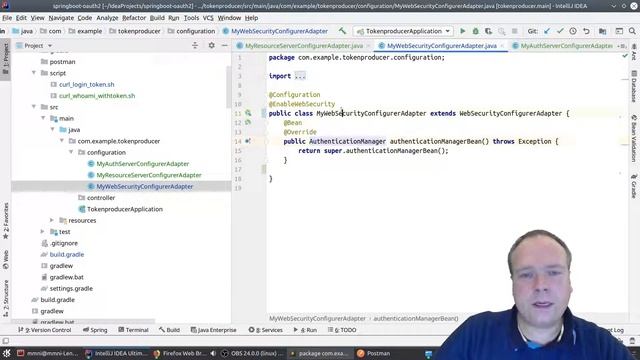Click the Project panel vertical scrollbar

(x=228, y=86)
